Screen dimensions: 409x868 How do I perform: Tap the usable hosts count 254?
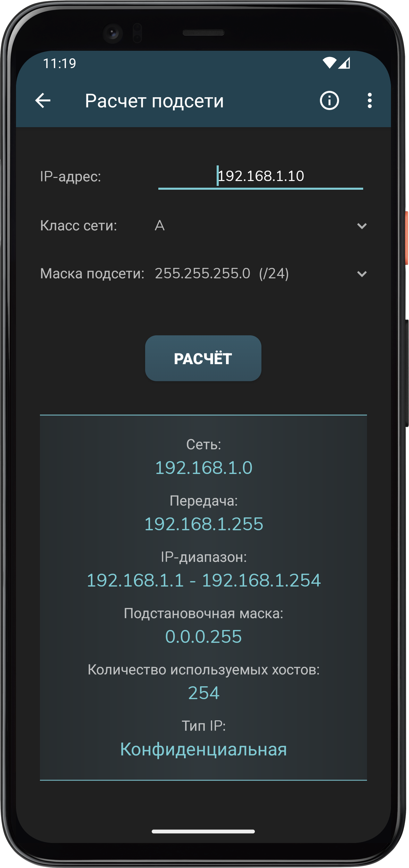204,693
